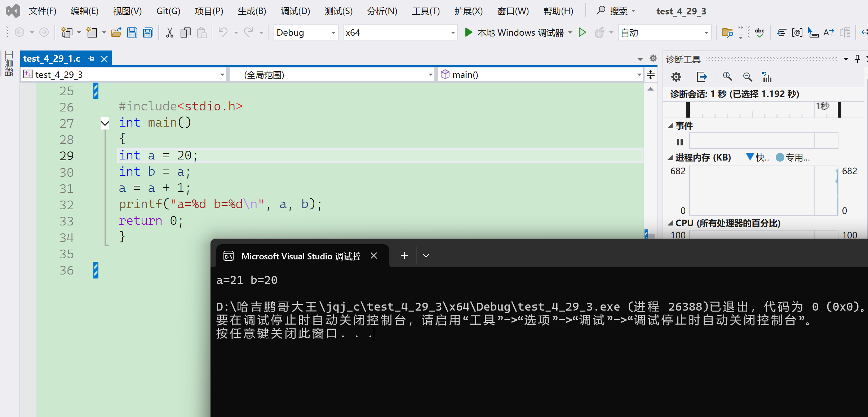This screenshot has height=417, width=868.
Task: Open new console tab with plus button
Action: coord(404,256)
